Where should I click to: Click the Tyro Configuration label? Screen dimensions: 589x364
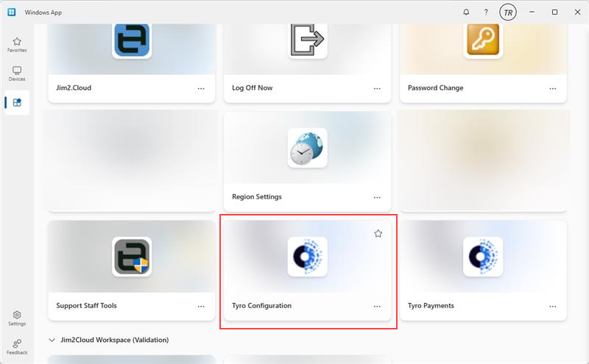pos(261,305)
